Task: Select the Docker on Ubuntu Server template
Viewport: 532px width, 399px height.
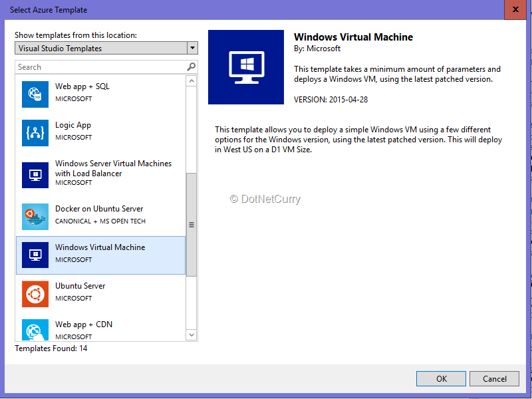Action: tap(101, 217)
